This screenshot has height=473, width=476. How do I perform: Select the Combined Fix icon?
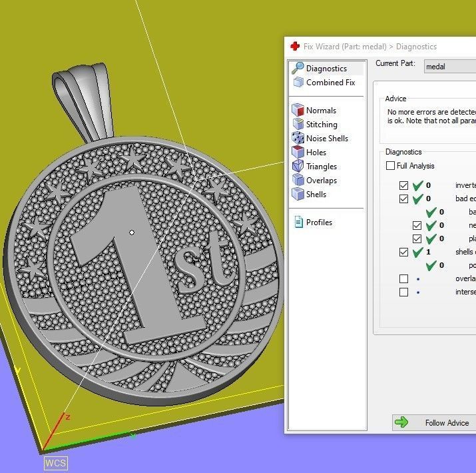[298, 82]
